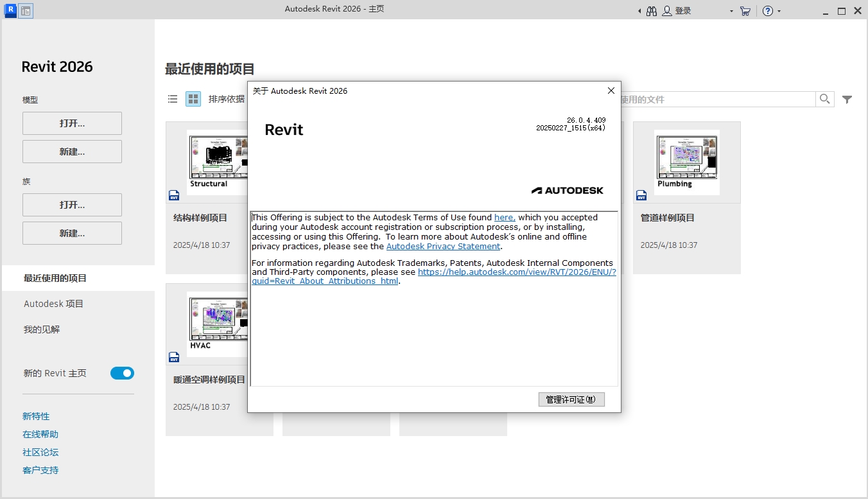Open the Structural sample project thumbnail

tap(217, 162)
